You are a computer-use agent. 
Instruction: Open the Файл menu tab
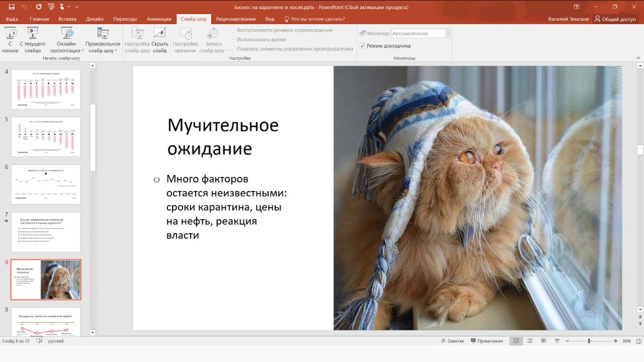(12, 19)
